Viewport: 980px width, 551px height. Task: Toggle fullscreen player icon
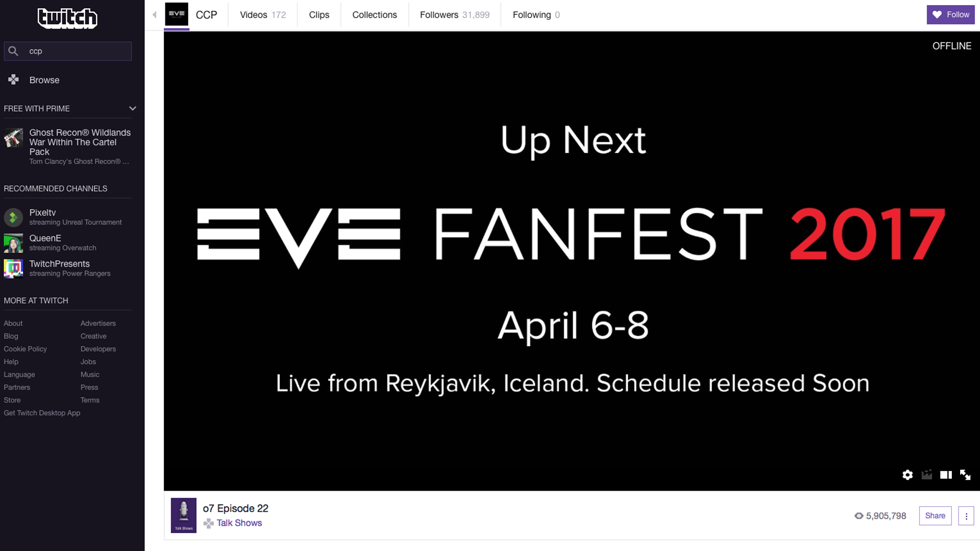[965, 475]
